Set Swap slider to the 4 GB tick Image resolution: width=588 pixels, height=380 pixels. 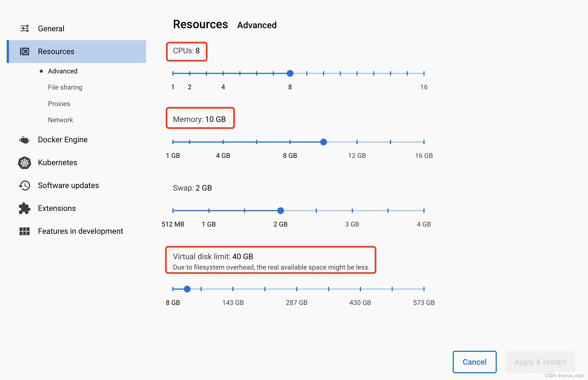click(424, 211)
